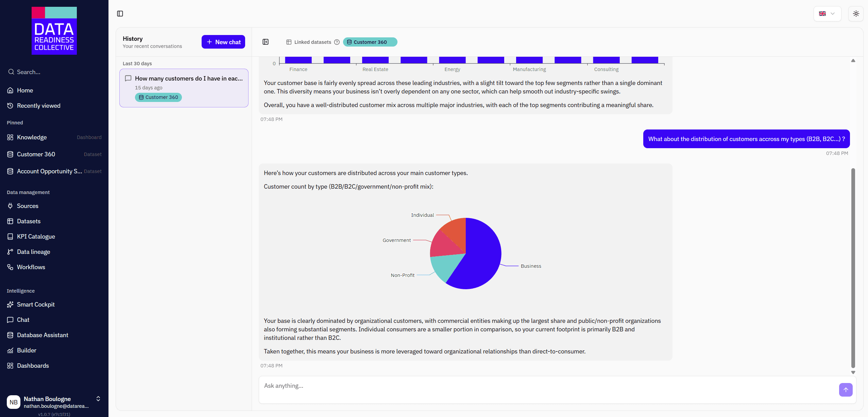Click the Consulting axis label
Screen dimensions: 868x417
point(606,69)
